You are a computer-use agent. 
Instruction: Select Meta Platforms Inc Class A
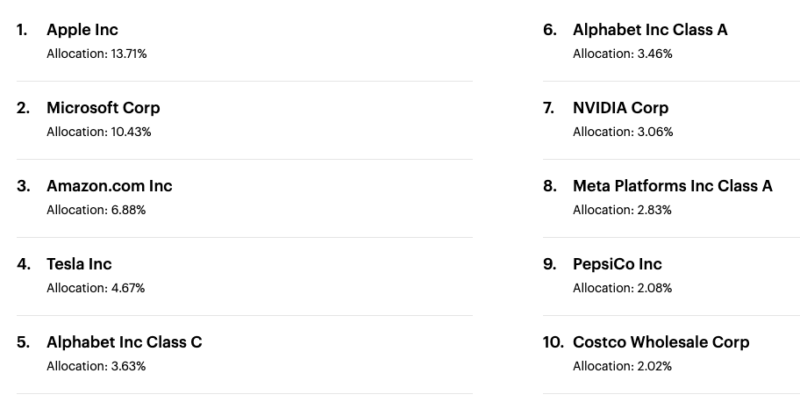672,186
